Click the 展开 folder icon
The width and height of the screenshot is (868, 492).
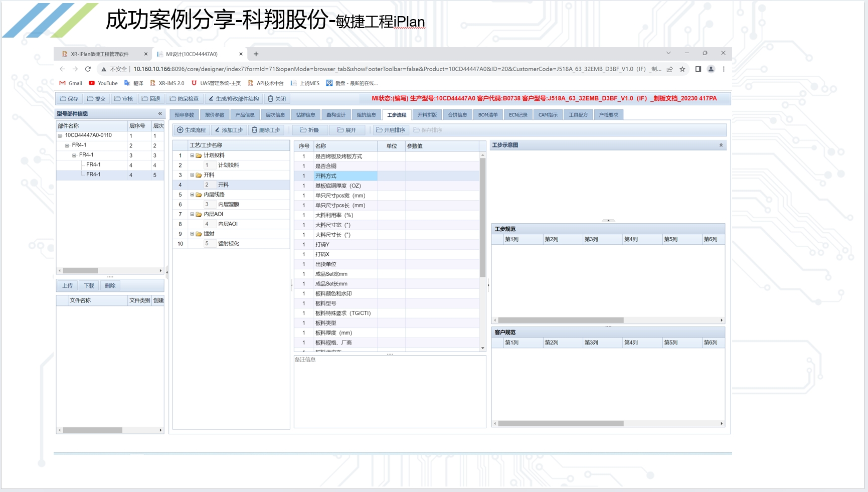(x=340, y=130)
